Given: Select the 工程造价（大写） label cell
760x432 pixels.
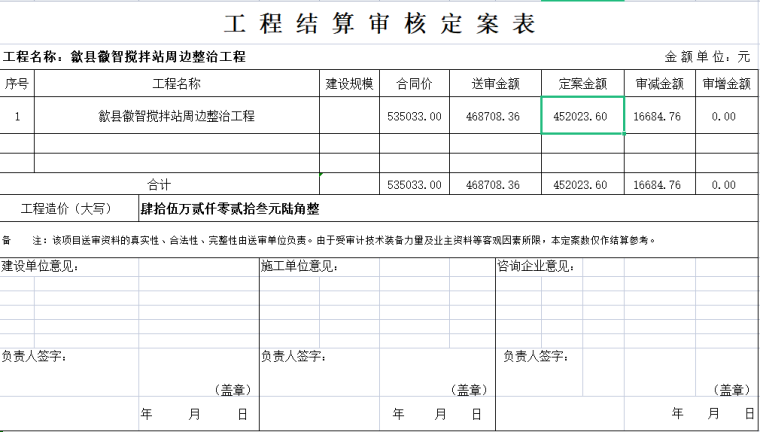Looking at the screenshot, I should 68,209.
